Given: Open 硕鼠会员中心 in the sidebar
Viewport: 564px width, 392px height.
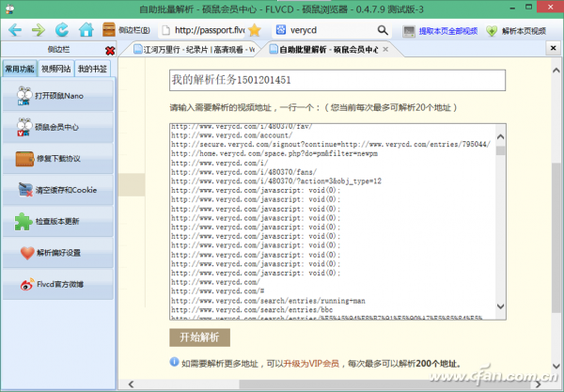Looking at the screenshot, I should (x=58, y=127).
